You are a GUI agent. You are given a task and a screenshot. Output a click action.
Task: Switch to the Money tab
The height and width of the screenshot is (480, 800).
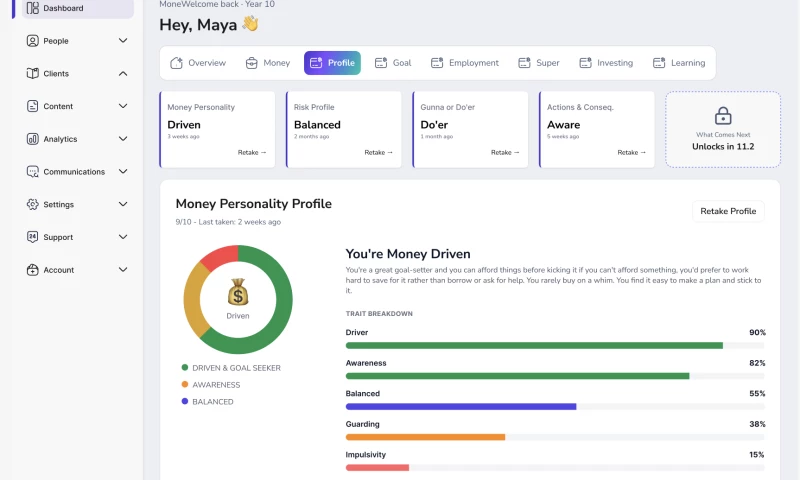pos(268,63)
